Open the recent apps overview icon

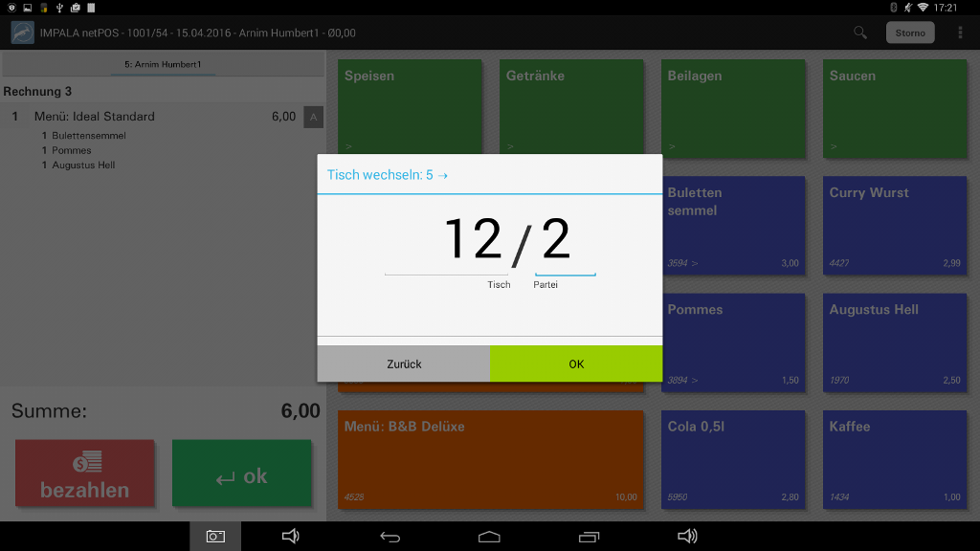589,537
